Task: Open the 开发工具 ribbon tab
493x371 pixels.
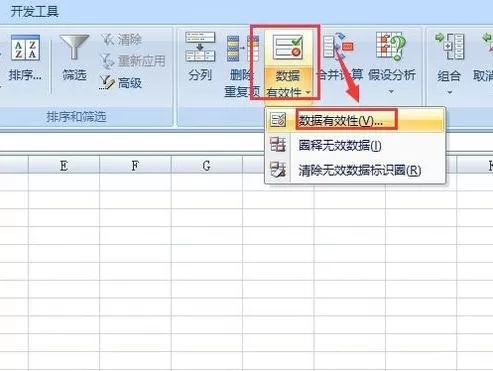Action: (34, 12)
